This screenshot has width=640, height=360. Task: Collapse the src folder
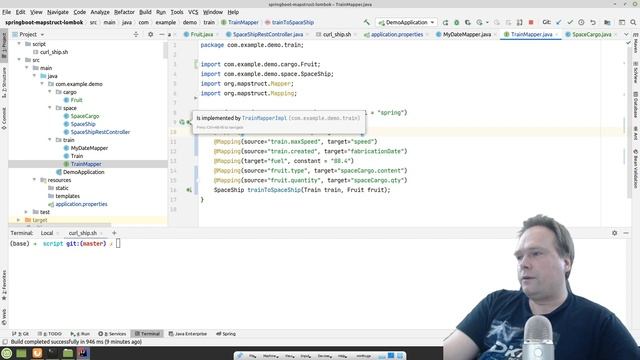pyautogui.click(x=19, y=60)
